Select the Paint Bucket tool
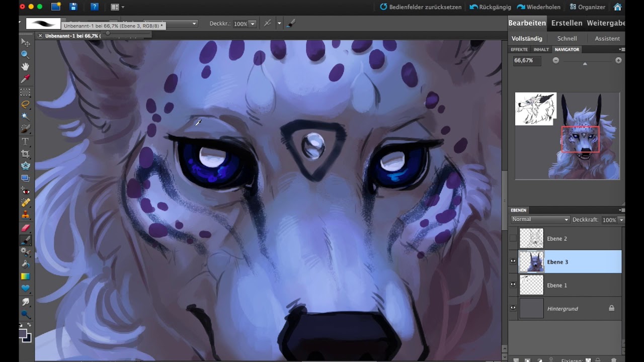This screenshot has height=362, width=644. coord(25,264)
